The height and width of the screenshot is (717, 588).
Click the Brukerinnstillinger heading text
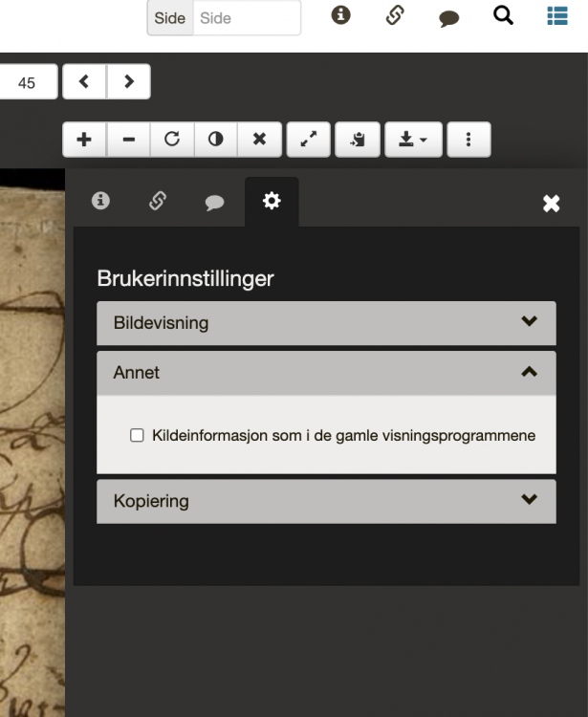185,279
